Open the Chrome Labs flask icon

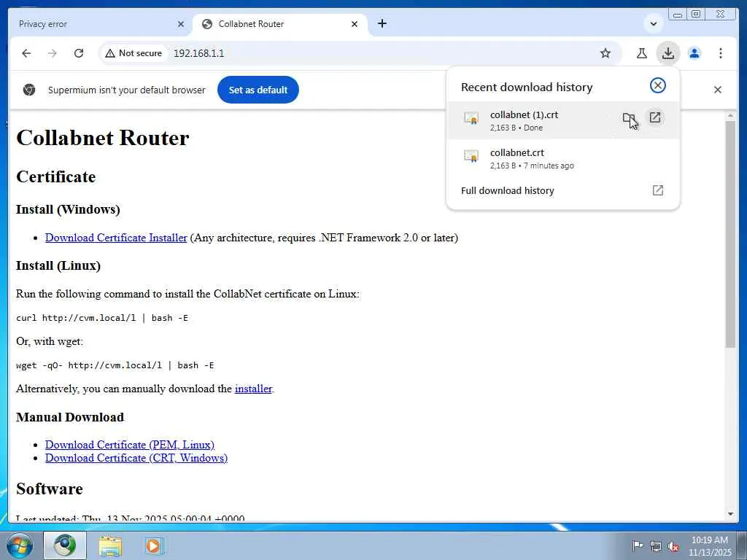642,53
